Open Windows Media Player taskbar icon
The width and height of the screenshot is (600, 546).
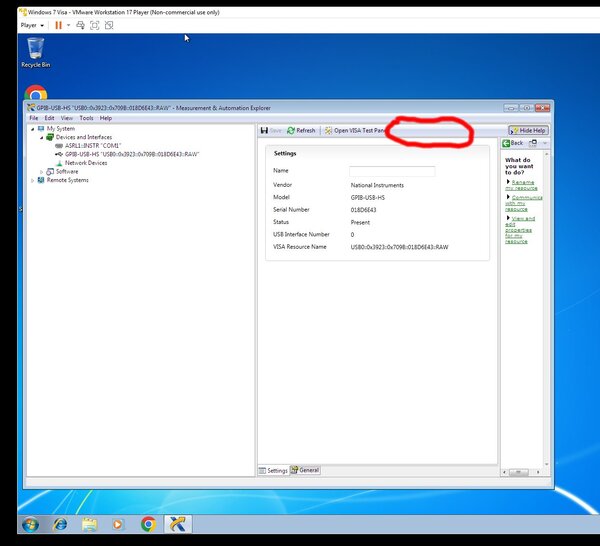click(118, 524)
